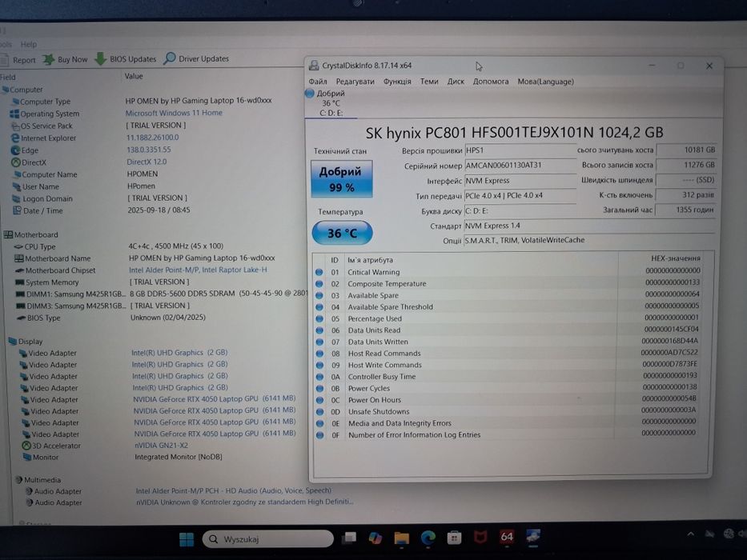Open the Теми menu
This screenshot has height=560, width=747.
429,82
